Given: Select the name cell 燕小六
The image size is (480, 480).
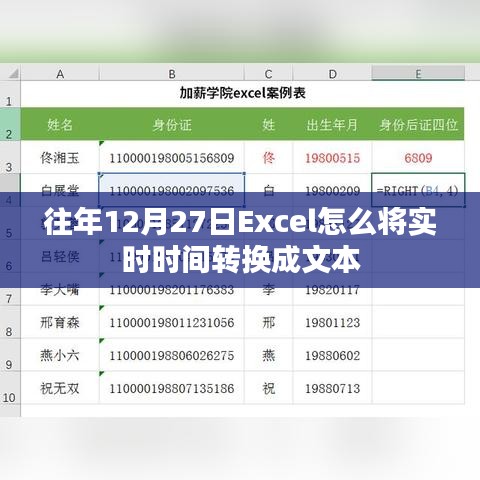Looking at the screenshot, I should (x=60, y=355).
